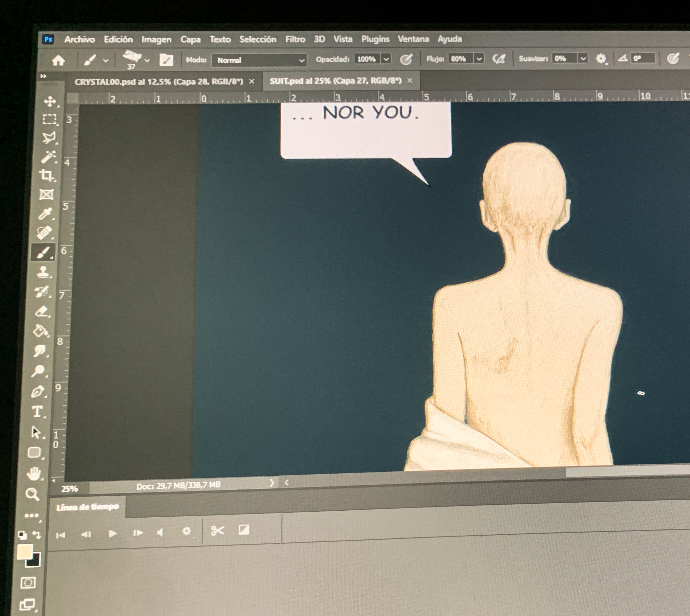The height and width of the screenshot is (616, 690).
Task: Click the foreground color swatch
Action: pos(24,552)
